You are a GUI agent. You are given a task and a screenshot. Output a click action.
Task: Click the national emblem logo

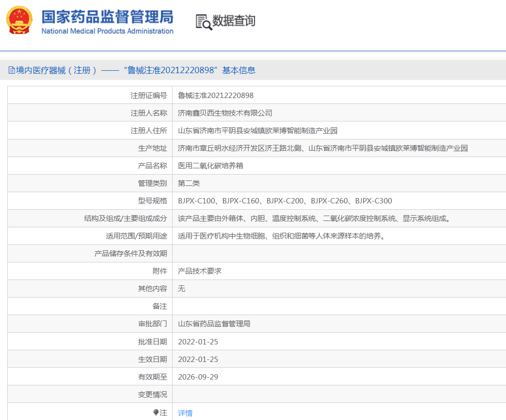coord(19,20)
